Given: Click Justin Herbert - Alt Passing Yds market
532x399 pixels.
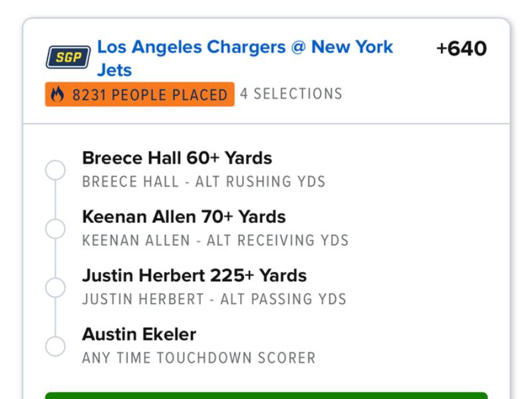Looking at the screenshot, I should tap(214, 299).
